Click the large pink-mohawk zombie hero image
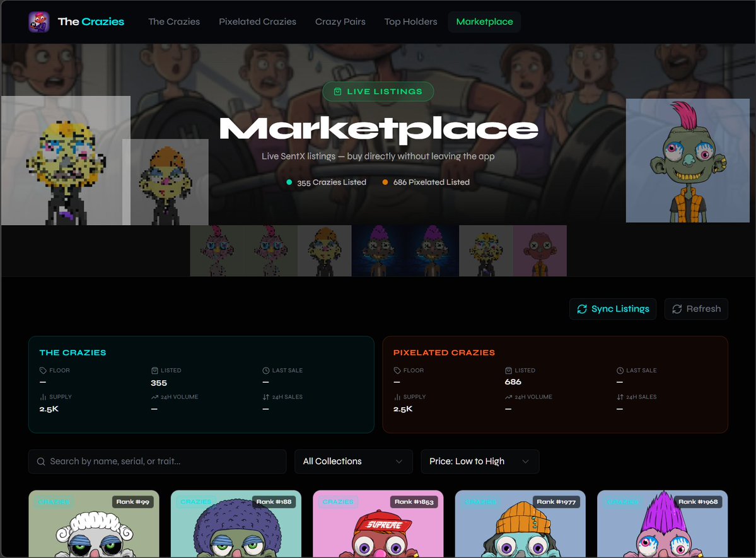The image size is (756, 558). click(687, 161)
